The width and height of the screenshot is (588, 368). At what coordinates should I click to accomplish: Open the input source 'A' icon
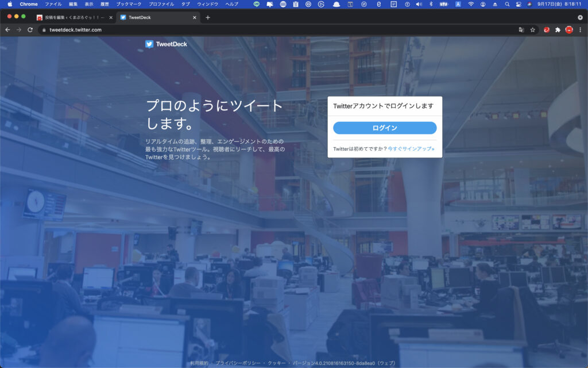click(x=458, y=4)
